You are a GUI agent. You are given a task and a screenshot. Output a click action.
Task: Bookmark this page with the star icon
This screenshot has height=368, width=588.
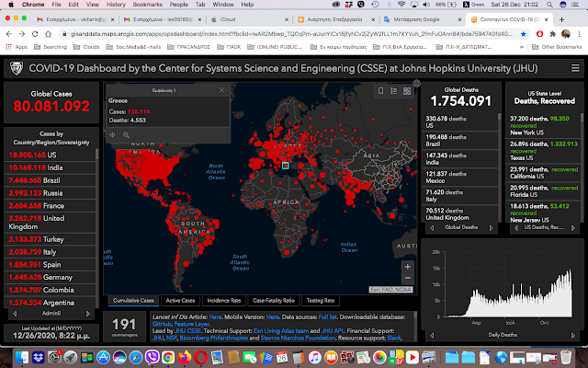click(523, 34)
